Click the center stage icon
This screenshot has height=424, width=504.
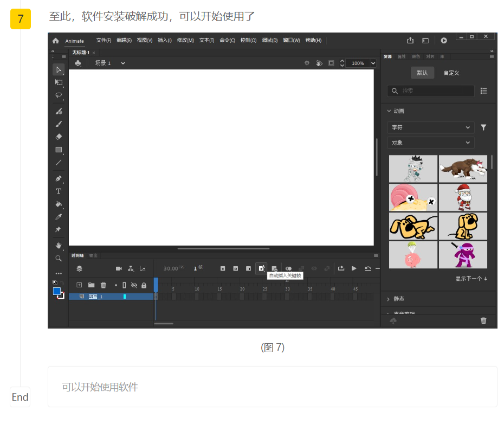[307, 63]
